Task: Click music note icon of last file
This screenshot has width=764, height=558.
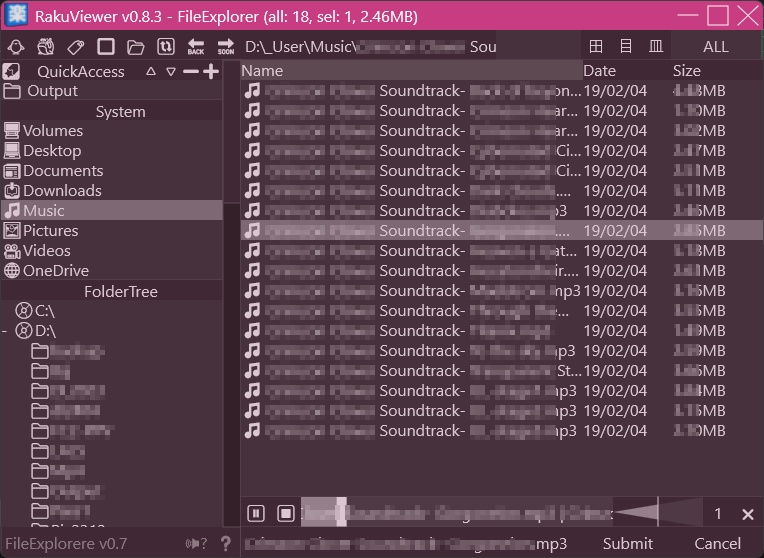Action: (252, 430)
